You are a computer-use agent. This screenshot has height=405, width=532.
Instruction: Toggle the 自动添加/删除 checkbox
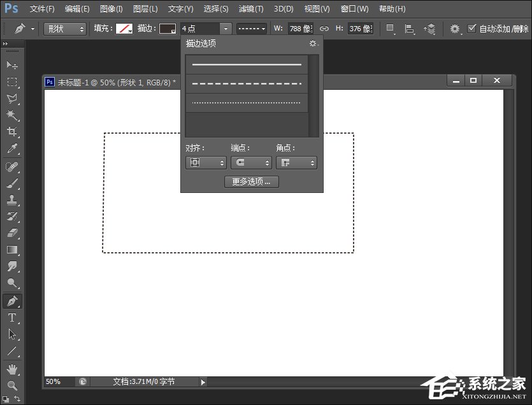pyautogui.click(x=471, y=29)
